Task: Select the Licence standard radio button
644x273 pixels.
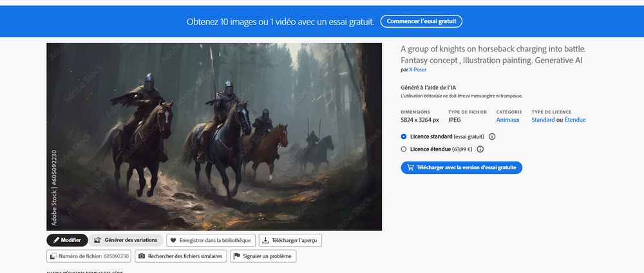Action: [404, 136]
